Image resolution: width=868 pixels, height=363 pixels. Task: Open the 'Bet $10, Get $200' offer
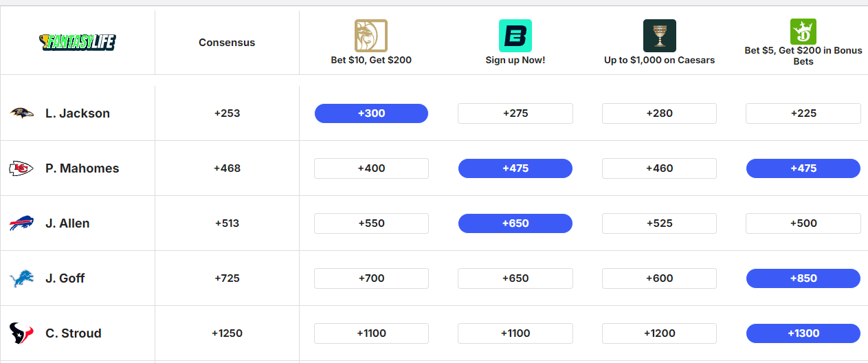tap(371, 60)
